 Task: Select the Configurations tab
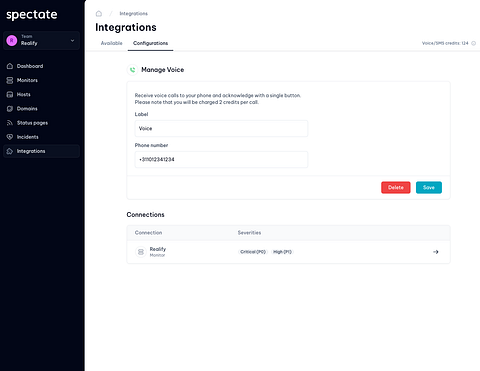150,43
